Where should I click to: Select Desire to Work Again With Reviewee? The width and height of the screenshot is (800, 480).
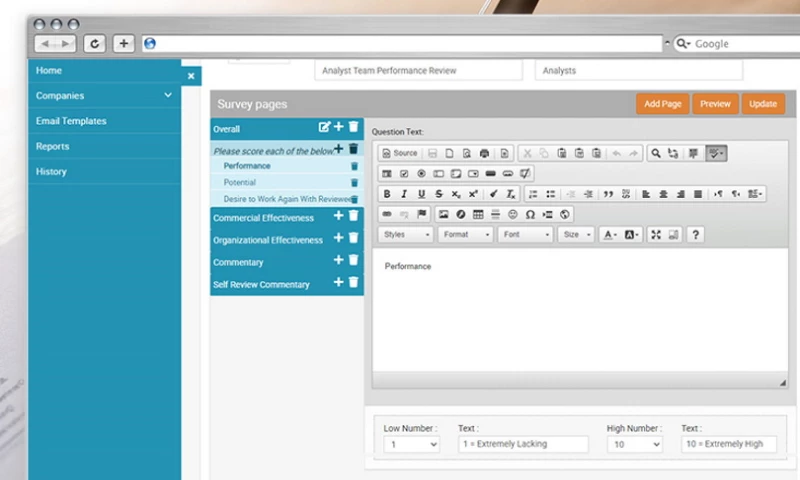[x=287, y=199]
